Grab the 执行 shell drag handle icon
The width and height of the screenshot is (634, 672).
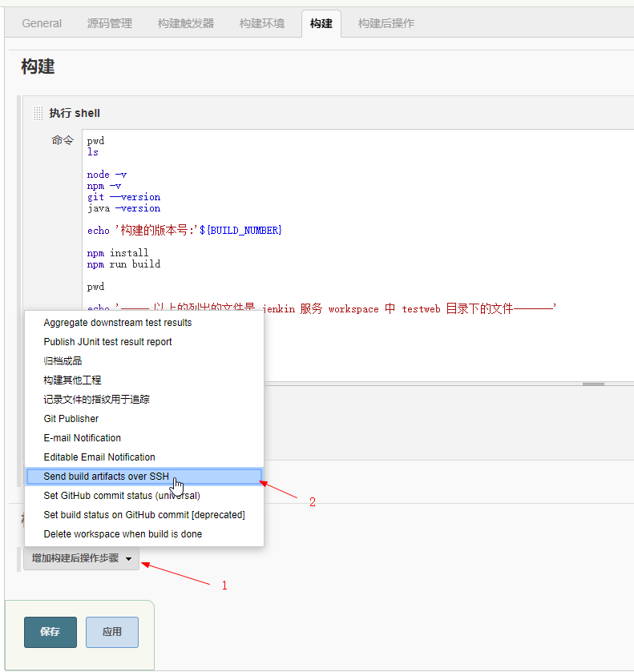tap(38, 114)
